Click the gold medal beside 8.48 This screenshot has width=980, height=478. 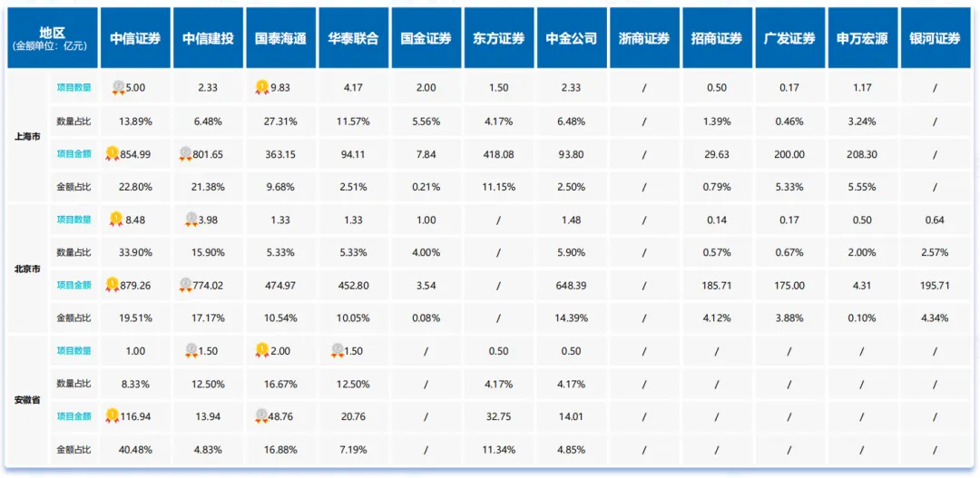[115, 219]
